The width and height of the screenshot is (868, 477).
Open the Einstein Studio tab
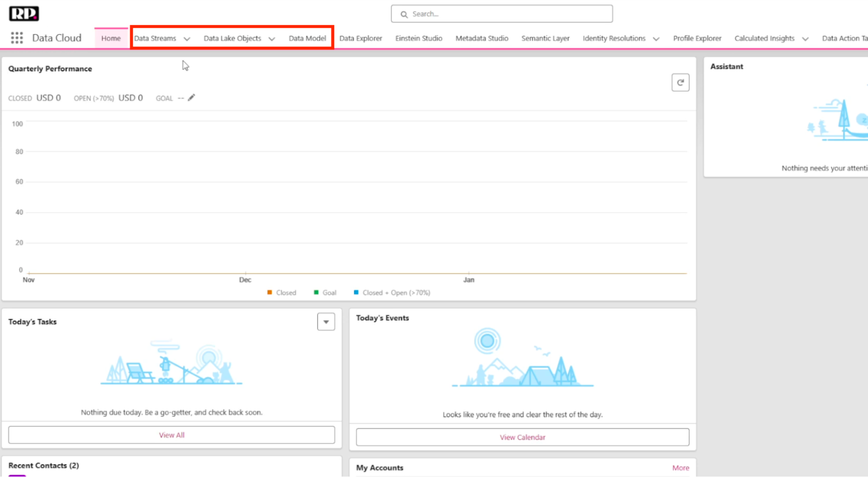tap(419, 38)
